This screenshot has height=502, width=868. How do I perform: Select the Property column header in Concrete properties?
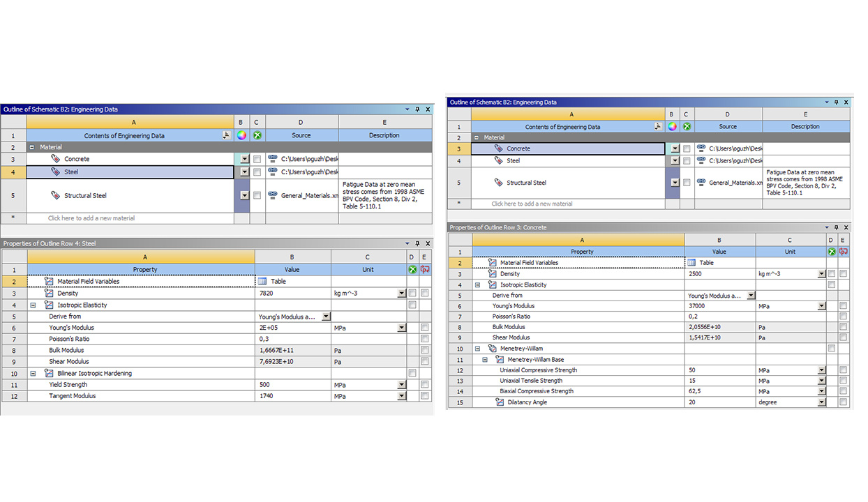(582, 252)
